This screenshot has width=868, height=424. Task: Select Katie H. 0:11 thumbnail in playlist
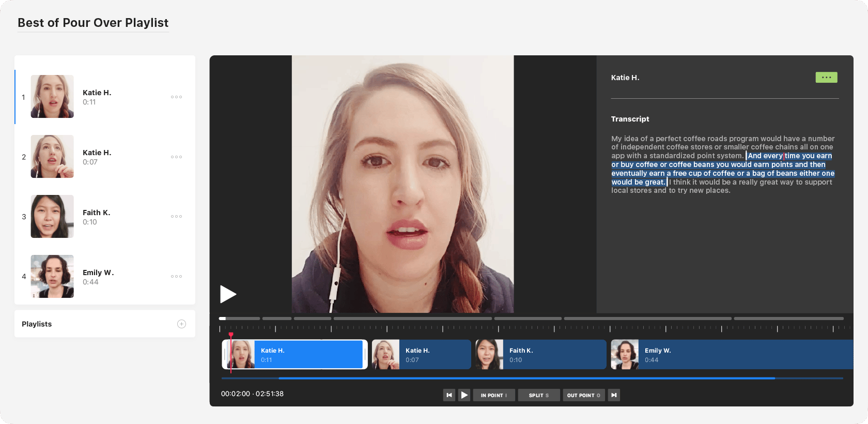coord(52,97)
